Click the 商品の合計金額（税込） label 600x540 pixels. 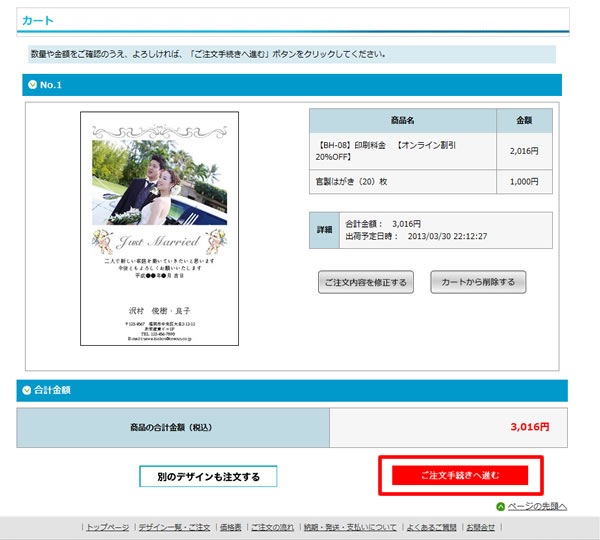coord(171,427)
